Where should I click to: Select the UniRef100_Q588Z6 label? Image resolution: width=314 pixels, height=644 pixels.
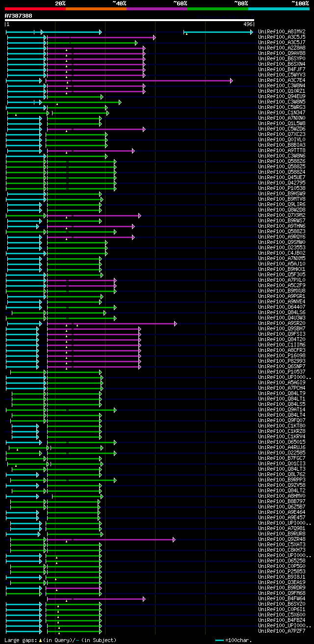[x=283, y=161]
